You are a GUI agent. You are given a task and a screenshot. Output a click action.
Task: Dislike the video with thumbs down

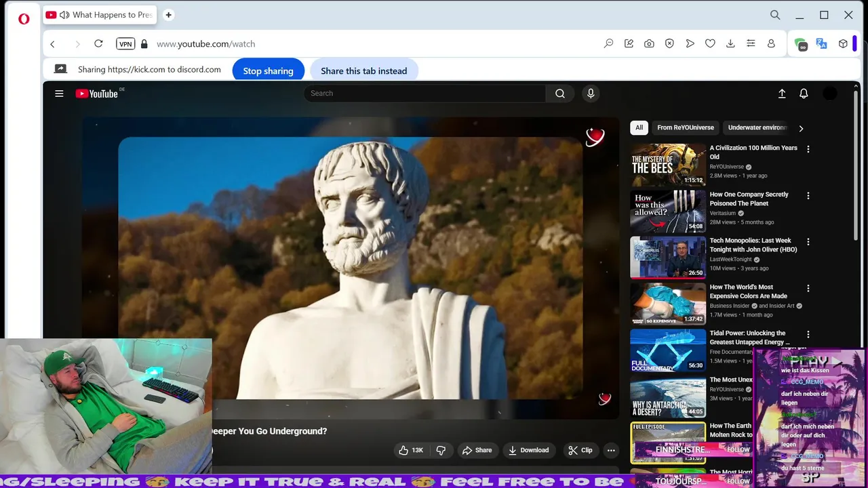(441, 450)
